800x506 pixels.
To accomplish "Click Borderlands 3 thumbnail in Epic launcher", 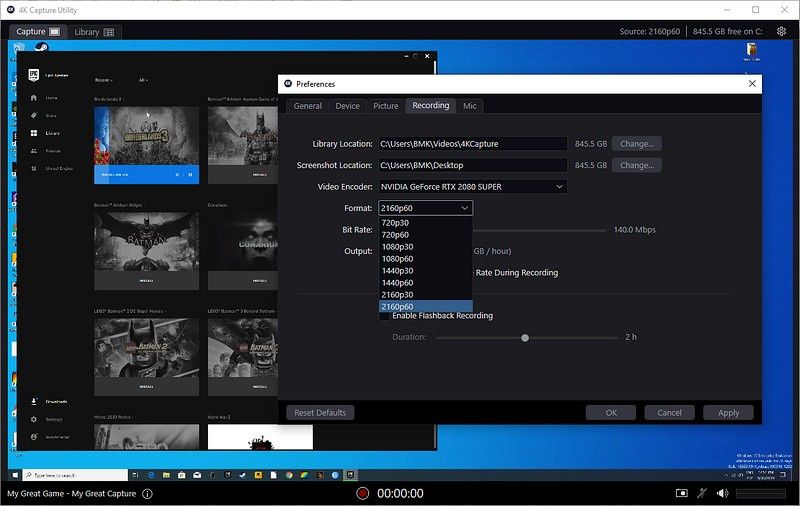I will [x=146, y=136].
